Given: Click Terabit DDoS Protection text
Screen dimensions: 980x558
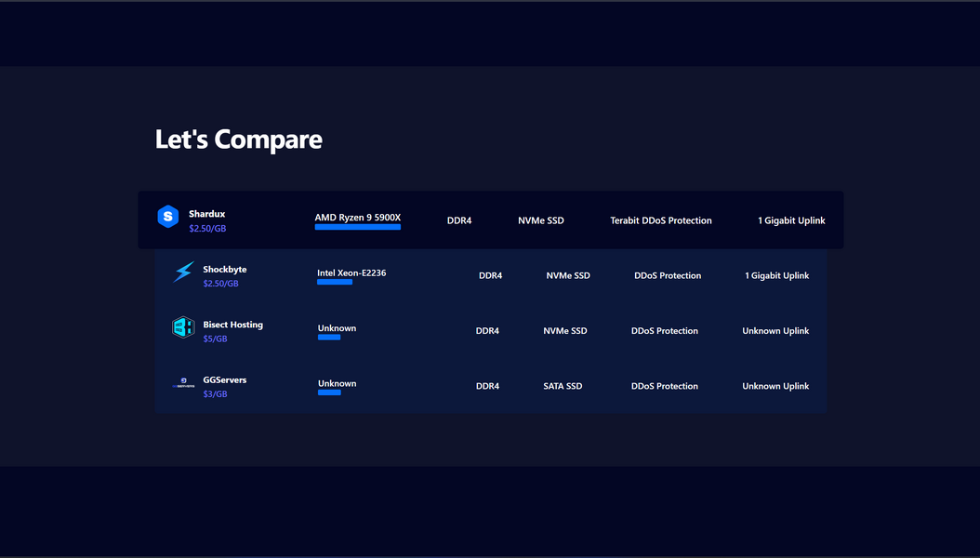Looking at the screenshot, I should (661, 220).
